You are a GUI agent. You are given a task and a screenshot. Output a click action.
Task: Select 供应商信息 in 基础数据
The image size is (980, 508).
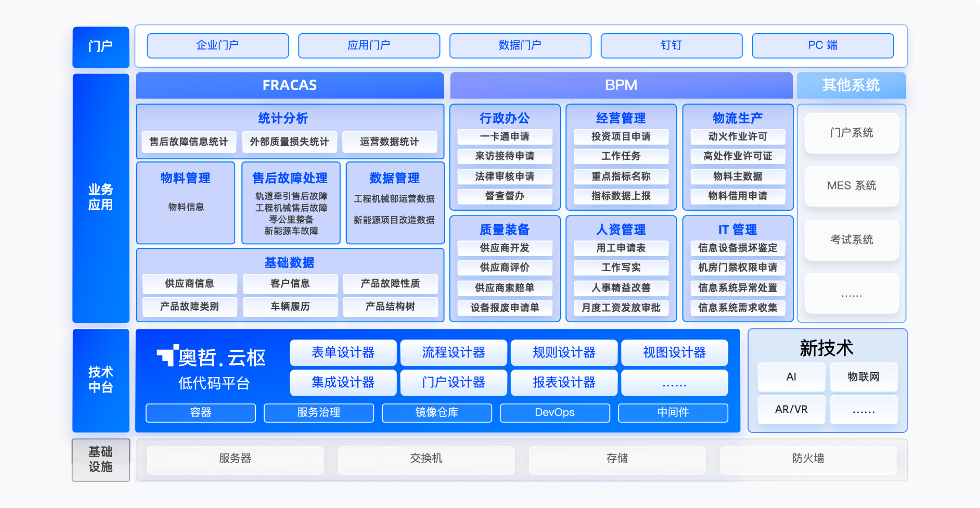(x=190, y=284)
